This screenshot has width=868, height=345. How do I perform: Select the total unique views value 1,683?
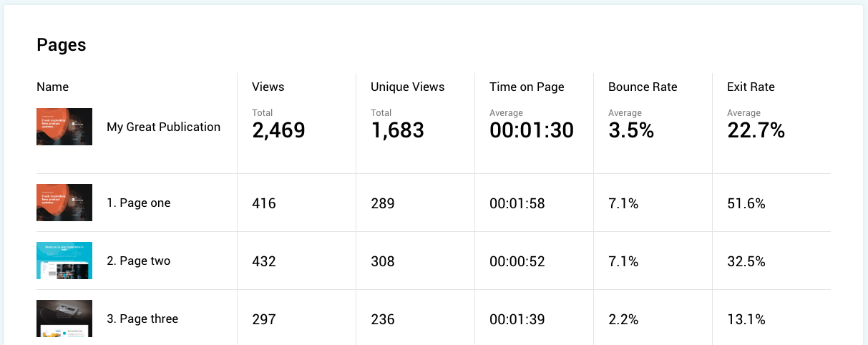click(x=397, y=130)
